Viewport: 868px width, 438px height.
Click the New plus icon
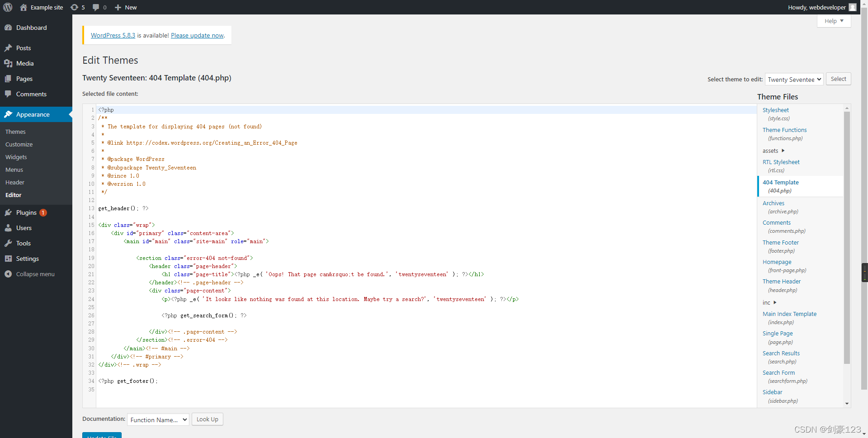(118, 7)
